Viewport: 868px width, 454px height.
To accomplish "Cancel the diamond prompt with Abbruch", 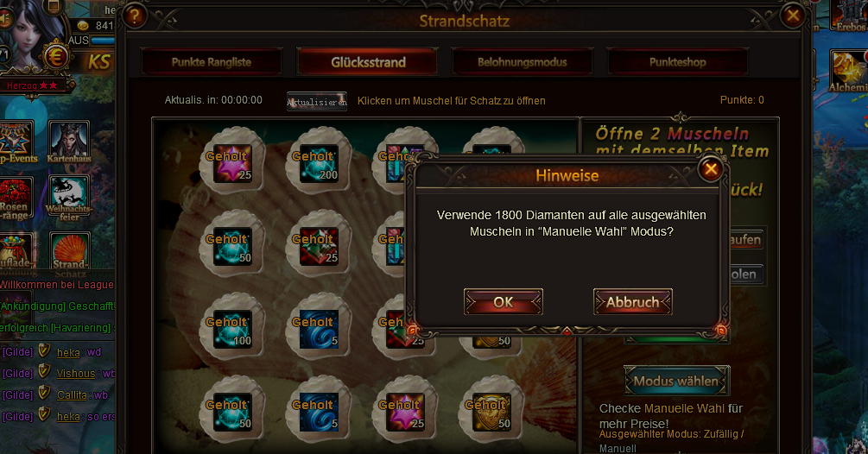I will click(x=633, y=302).
